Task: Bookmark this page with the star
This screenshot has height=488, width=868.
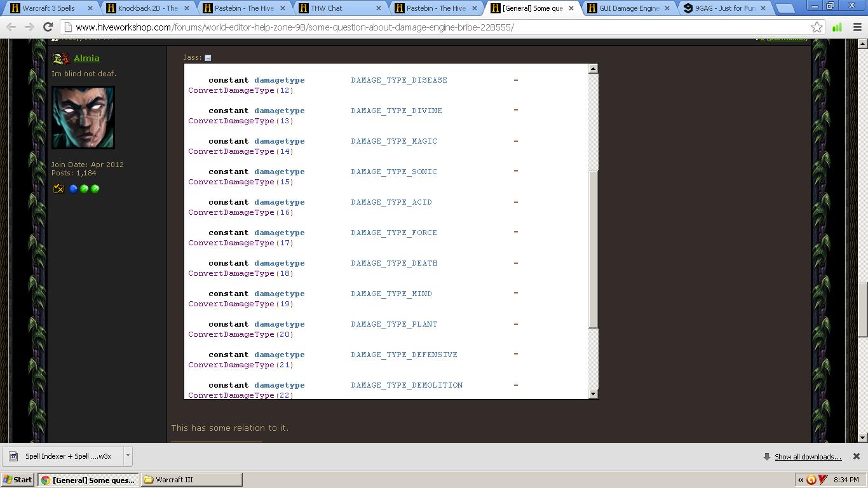Action: 817,27
